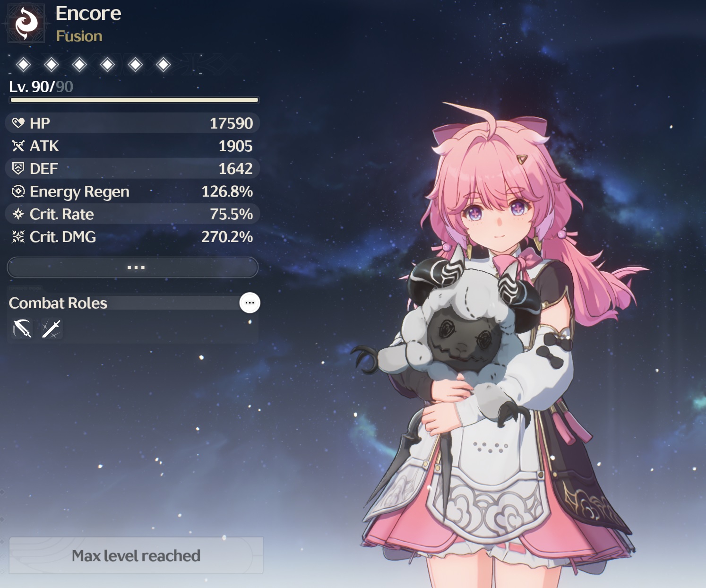Viewport: 706px width, 588px height.
Task: Click the Max level reached button
Action: pyautogui.click(x=136, y=555)
